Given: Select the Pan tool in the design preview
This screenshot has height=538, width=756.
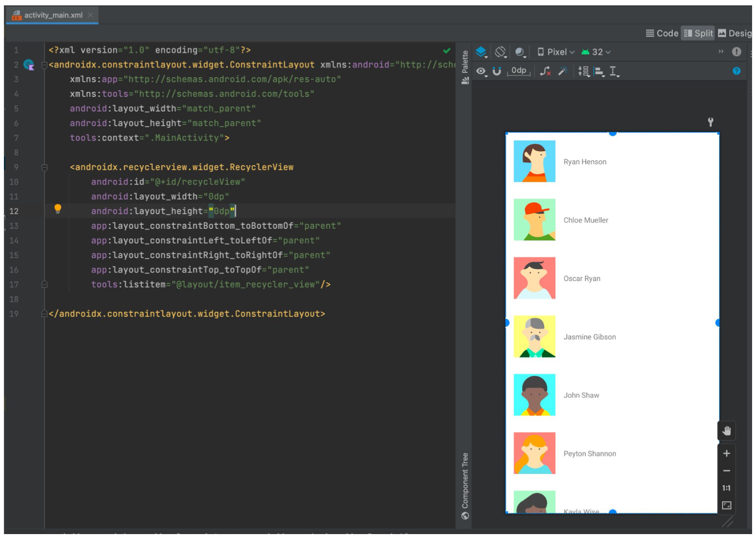Looking at the screenshot, I should point(727,430).
